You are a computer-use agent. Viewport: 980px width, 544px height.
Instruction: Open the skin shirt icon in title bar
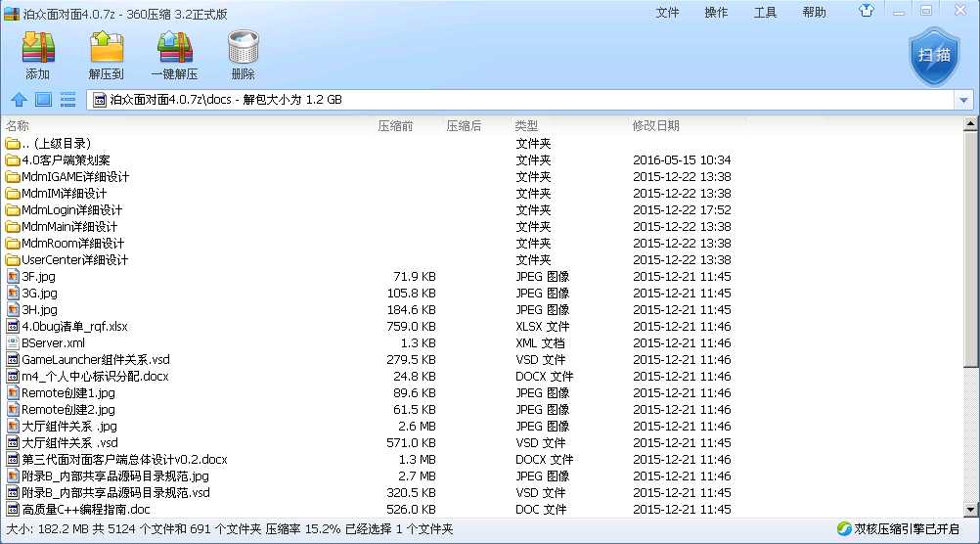pyautogui.click(x=867, y=11)
